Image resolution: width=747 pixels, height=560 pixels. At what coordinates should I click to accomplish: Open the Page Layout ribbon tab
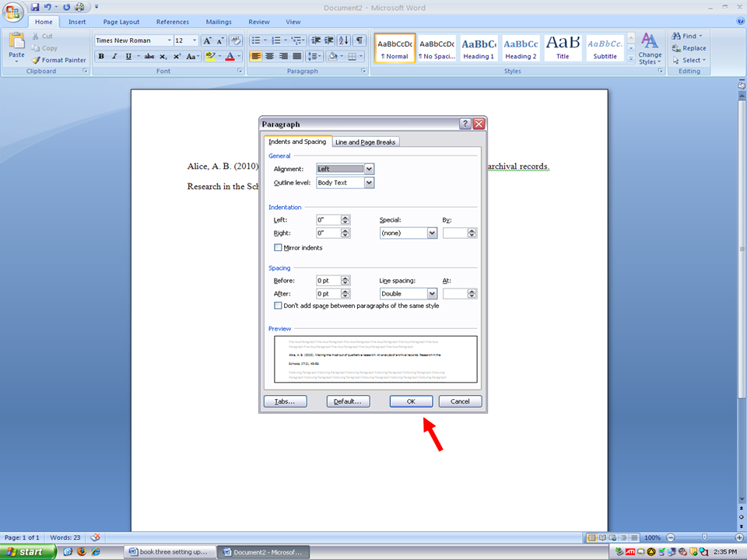click(x=121, y=22)
